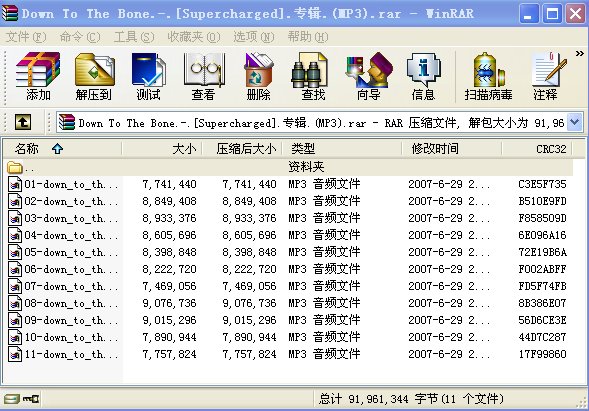589x411 pixels.
Task: Click the MP3 icon of file 01
Action: [x=15, y=184]
